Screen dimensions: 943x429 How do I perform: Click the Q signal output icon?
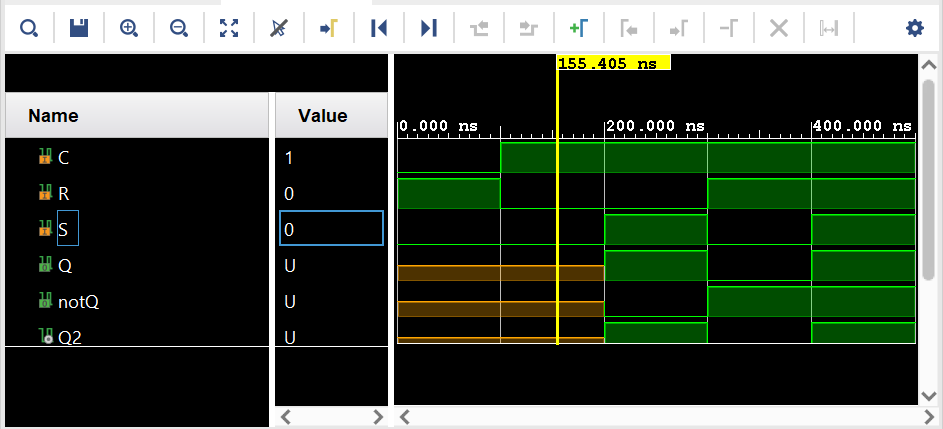45,265
